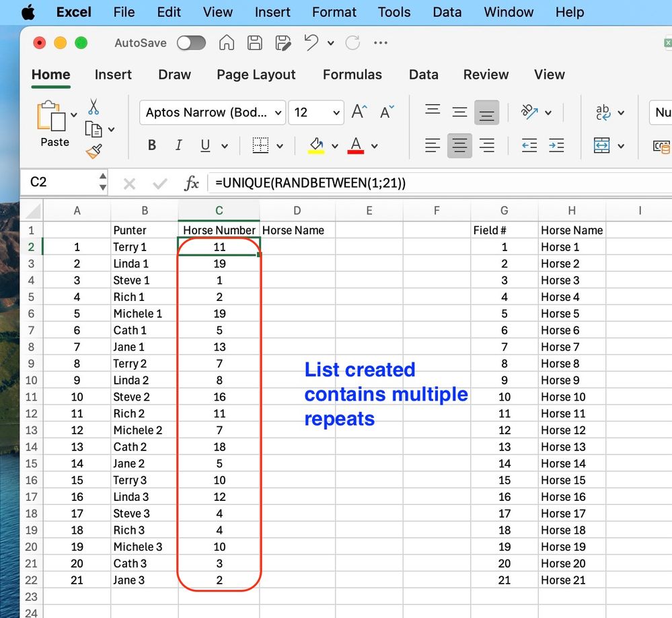The width and height of the screenshot is (672, 618).
Task: Apply the yellow Fill Color swatch
Action: [316, 145]
